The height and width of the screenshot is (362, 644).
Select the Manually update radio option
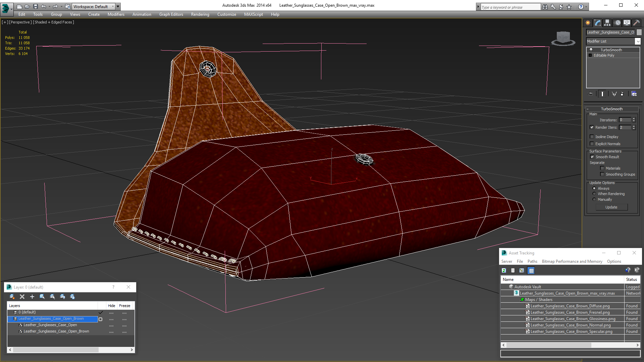click(x=594, y=199)
